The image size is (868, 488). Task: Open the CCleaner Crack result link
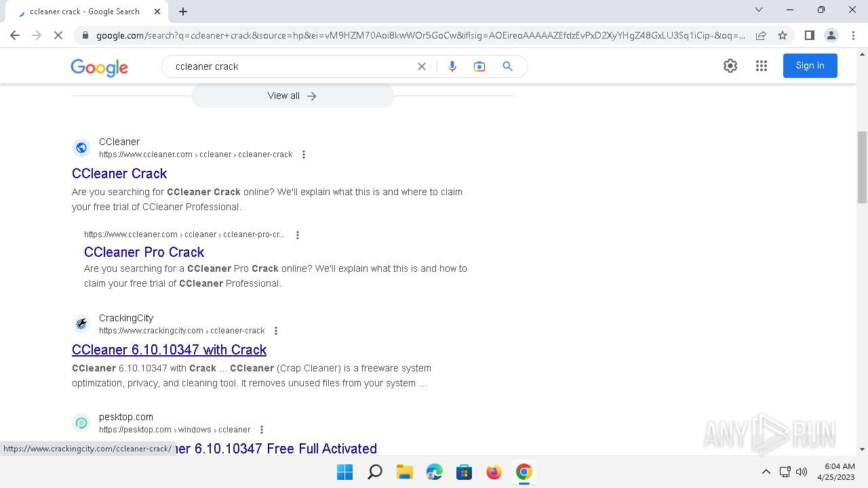click(119, 174)
